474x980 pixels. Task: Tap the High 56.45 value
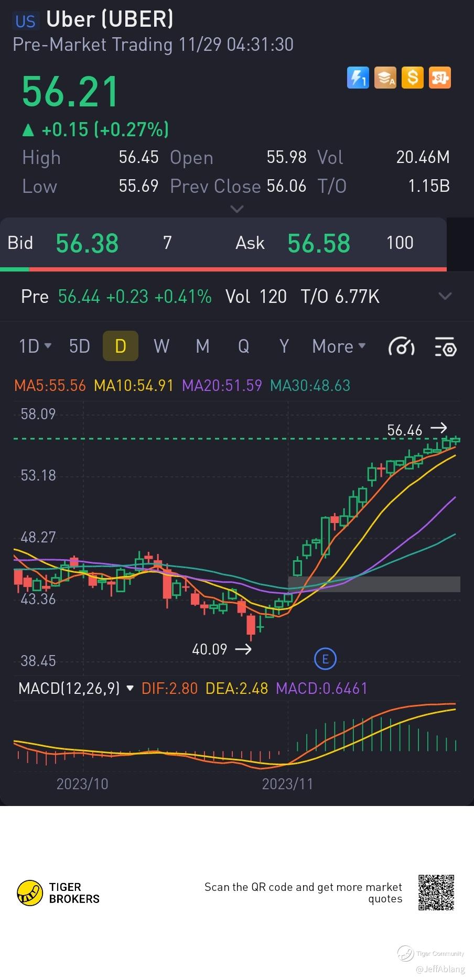138,157
